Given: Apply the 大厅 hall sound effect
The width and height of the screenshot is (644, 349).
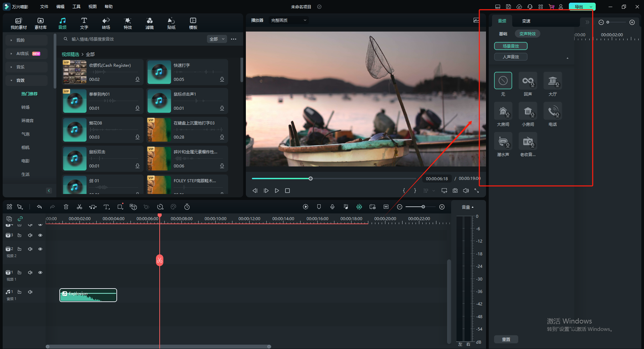Looking at the screenshot, I should click(552, 81).
